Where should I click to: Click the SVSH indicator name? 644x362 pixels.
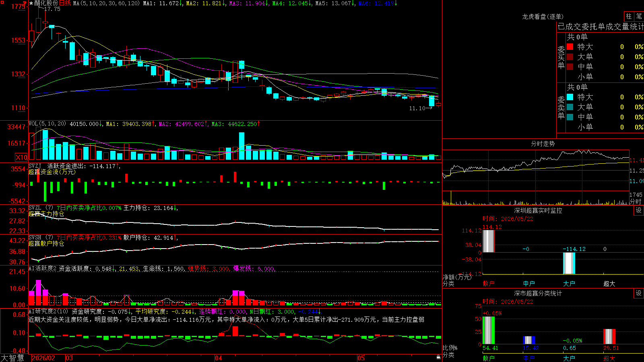pos(35,238)
